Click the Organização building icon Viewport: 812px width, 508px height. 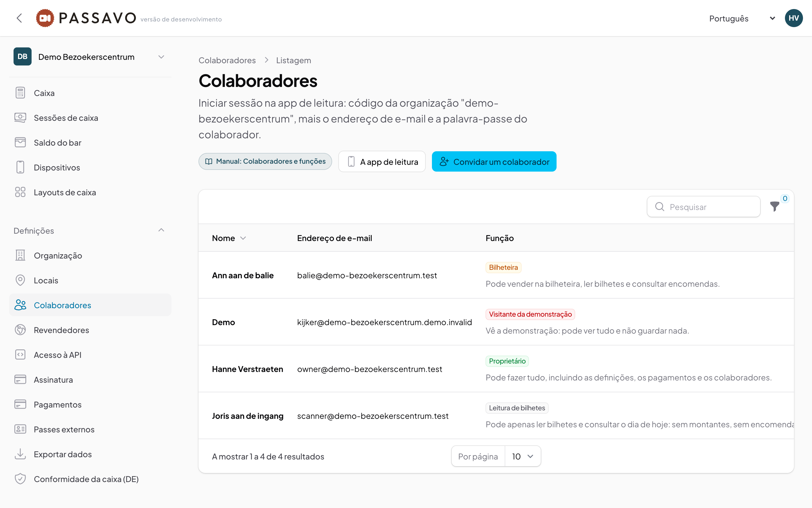click(20, 255)
